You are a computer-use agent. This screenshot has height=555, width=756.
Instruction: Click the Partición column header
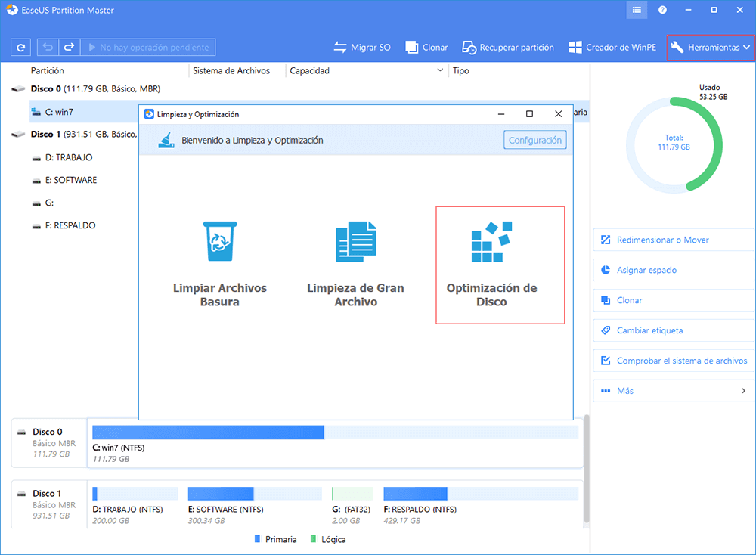coord(47,71)
